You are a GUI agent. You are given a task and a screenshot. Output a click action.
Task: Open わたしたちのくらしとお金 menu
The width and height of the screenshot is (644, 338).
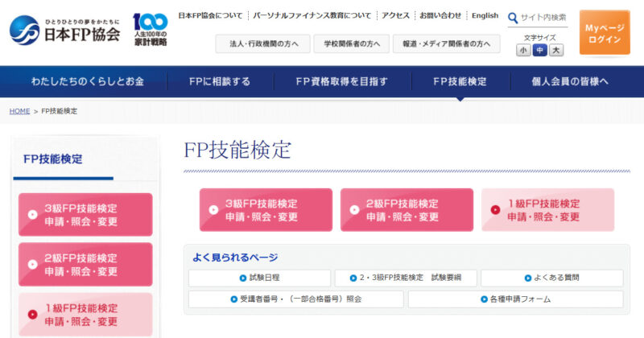(88, 81)
